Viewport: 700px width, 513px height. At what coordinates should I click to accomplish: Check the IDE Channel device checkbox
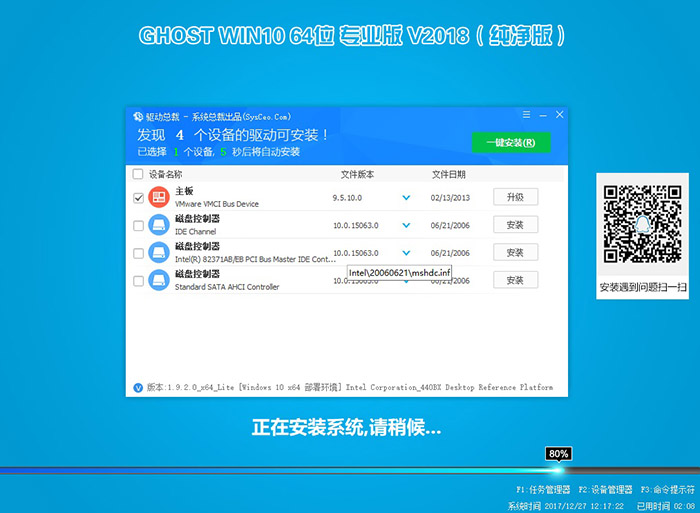coord(138,225)
